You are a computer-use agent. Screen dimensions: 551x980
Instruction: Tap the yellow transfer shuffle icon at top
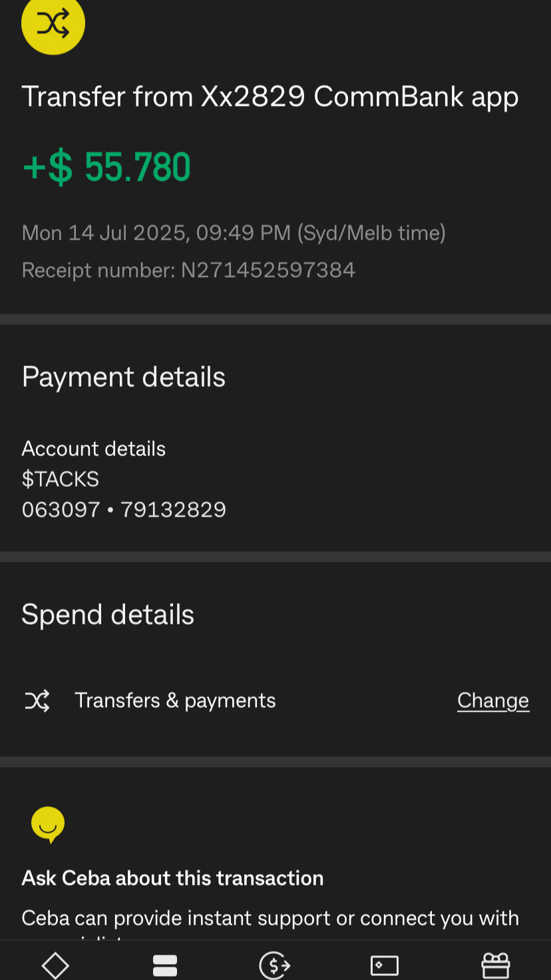53,23
